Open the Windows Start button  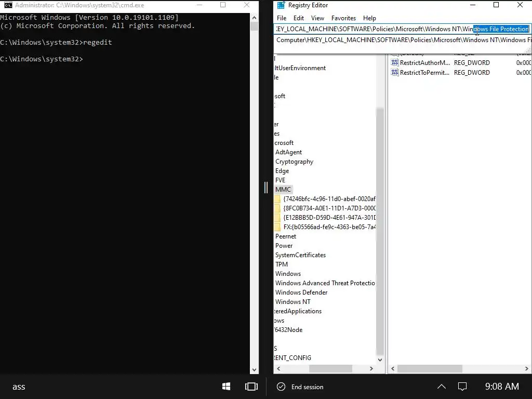(x=227, y=387)
